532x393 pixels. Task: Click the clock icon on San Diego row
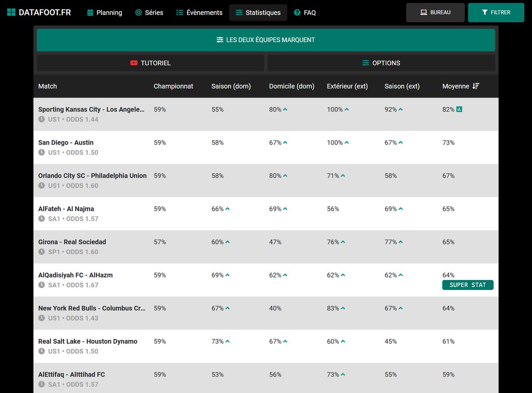tap(42, 152)
